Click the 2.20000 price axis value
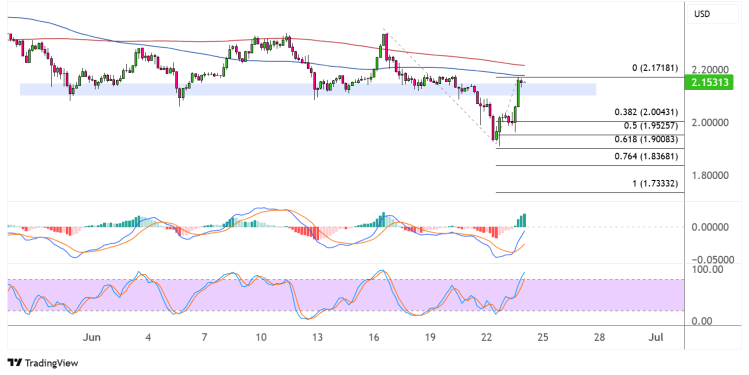This screenshot has width=749, height=375. coord(709,70)
